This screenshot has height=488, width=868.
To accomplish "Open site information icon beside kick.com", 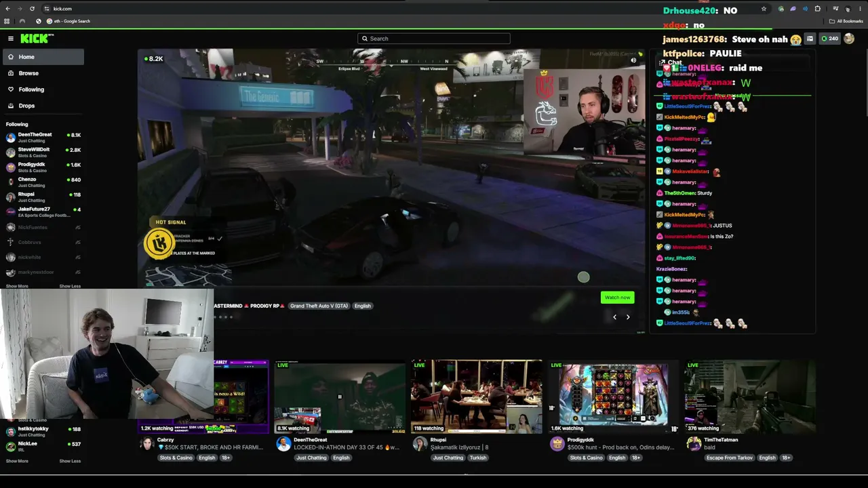I will 46,9.
